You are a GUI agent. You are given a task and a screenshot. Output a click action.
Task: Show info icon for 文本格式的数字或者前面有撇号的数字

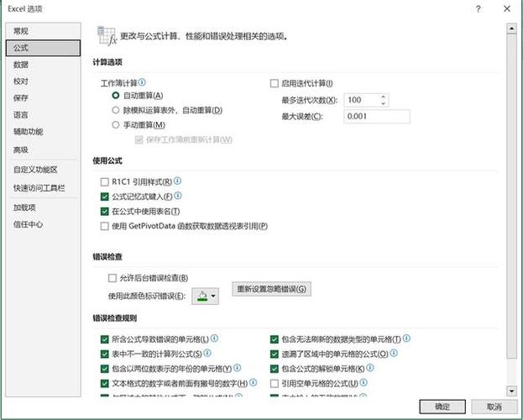tap(254, 382)
